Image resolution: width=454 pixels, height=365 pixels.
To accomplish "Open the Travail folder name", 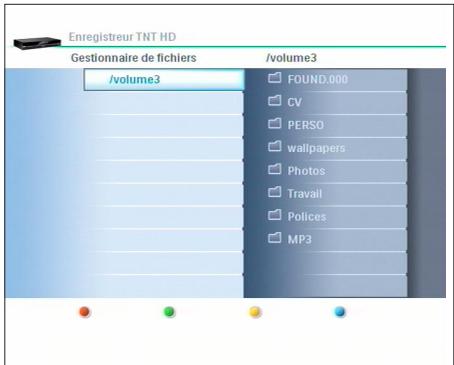I will (x=305, y=194).
